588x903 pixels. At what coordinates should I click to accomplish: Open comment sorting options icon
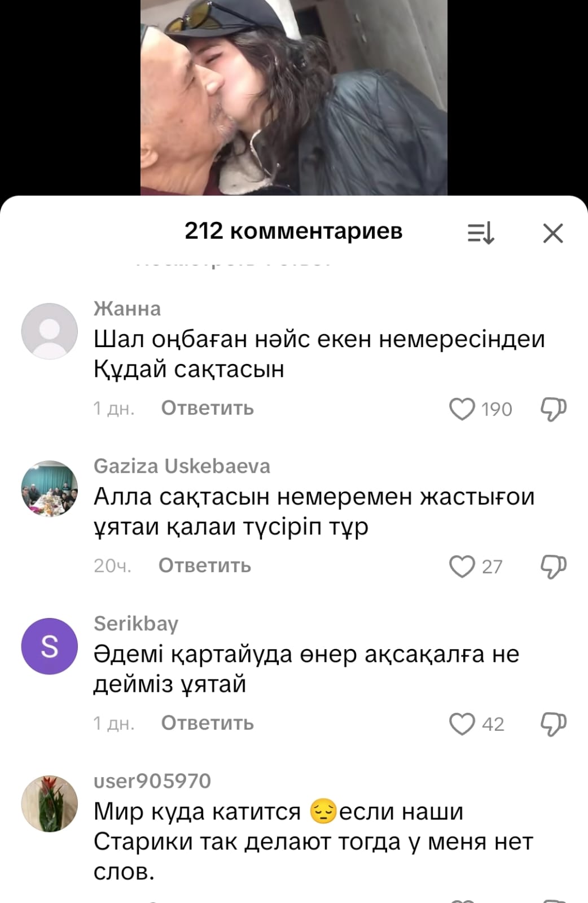click(x=481, y=233)
